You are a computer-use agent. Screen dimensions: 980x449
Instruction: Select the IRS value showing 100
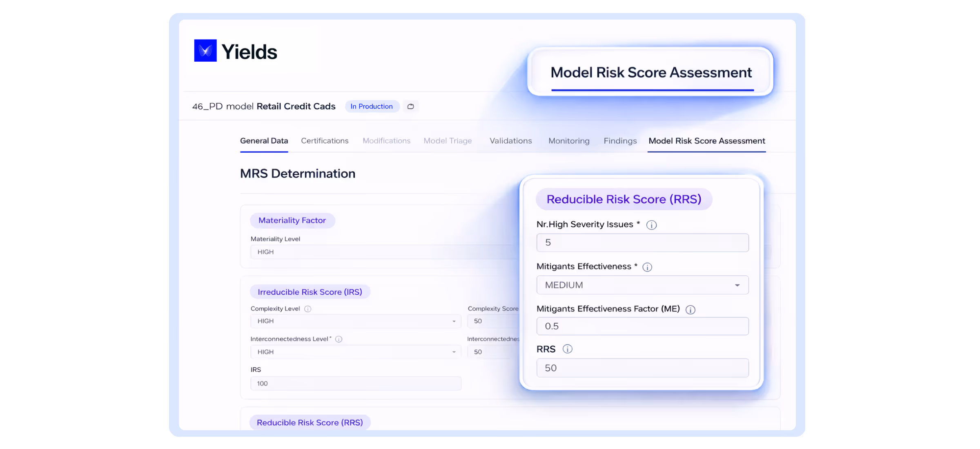pos(355,383)
